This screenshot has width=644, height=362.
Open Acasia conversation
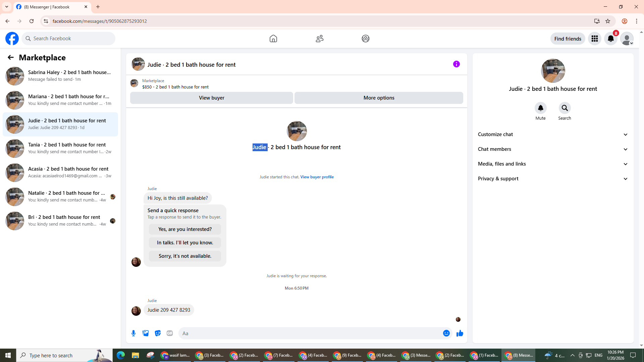[60, 173]
